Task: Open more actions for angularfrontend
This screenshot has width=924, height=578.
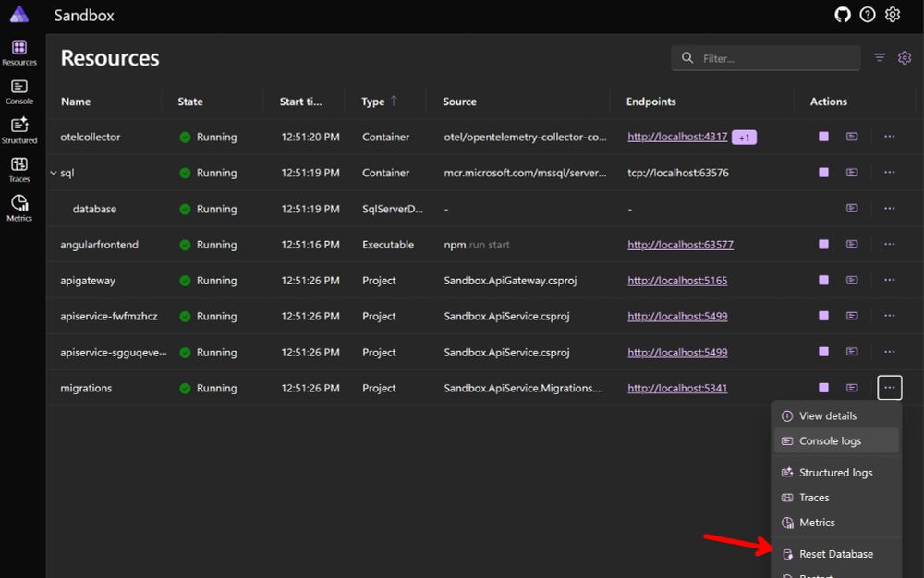Action: [x=889, y=245]
